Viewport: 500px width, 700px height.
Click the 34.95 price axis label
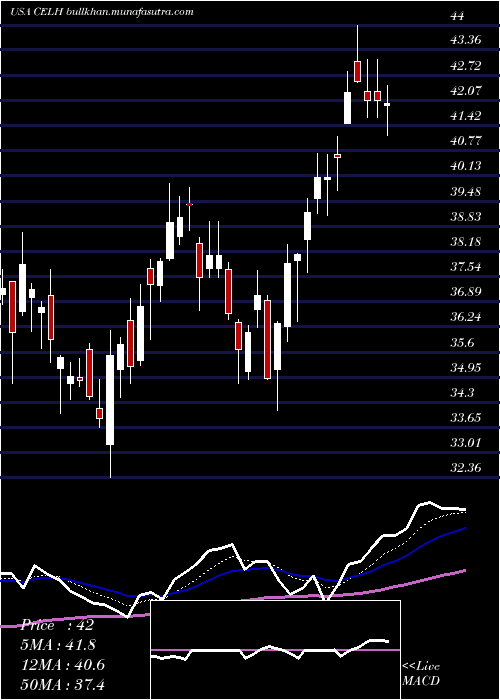466,367
